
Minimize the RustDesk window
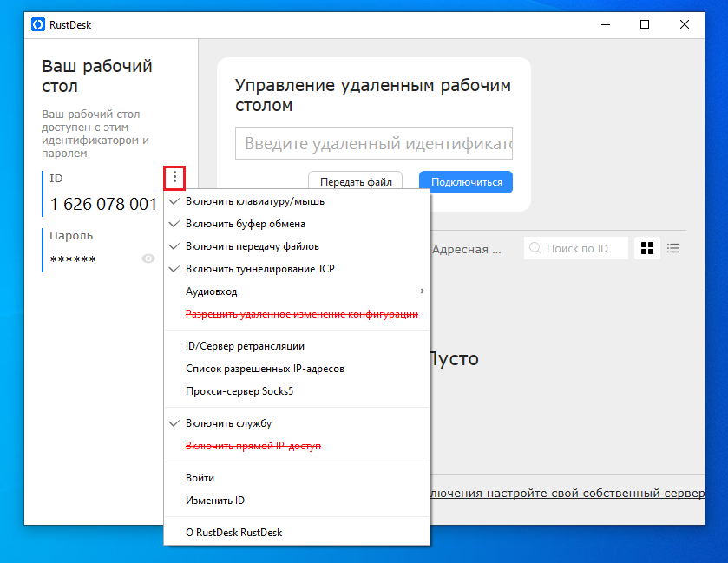pos(606,24)
